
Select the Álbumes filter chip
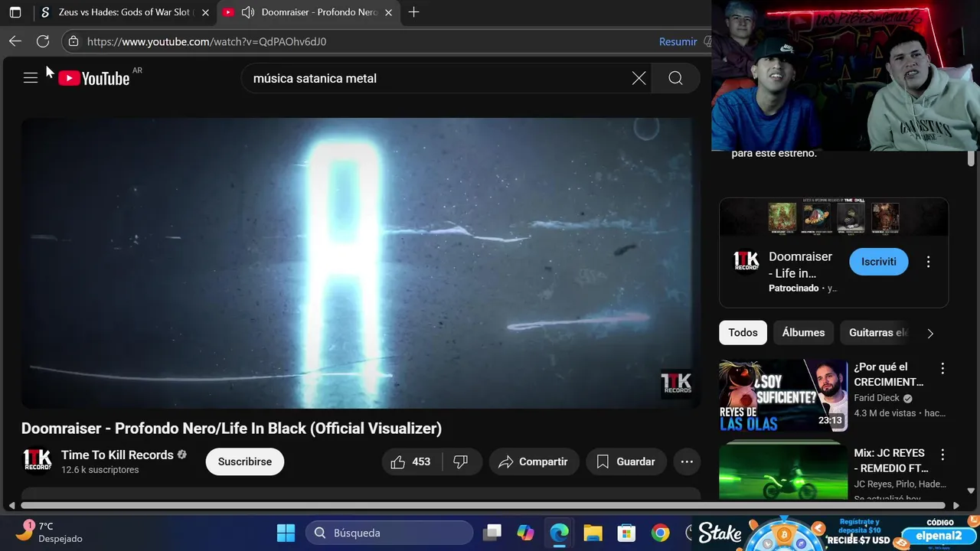803,333
